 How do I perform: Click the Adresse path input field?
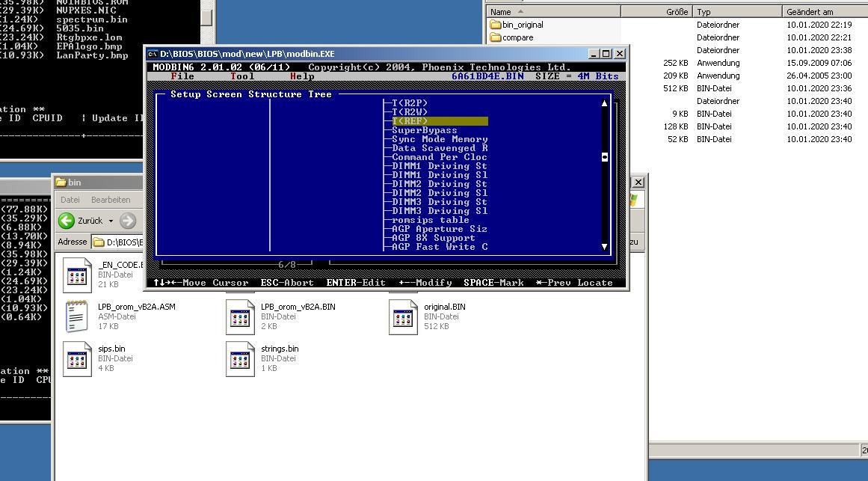[x=117, y=242]
